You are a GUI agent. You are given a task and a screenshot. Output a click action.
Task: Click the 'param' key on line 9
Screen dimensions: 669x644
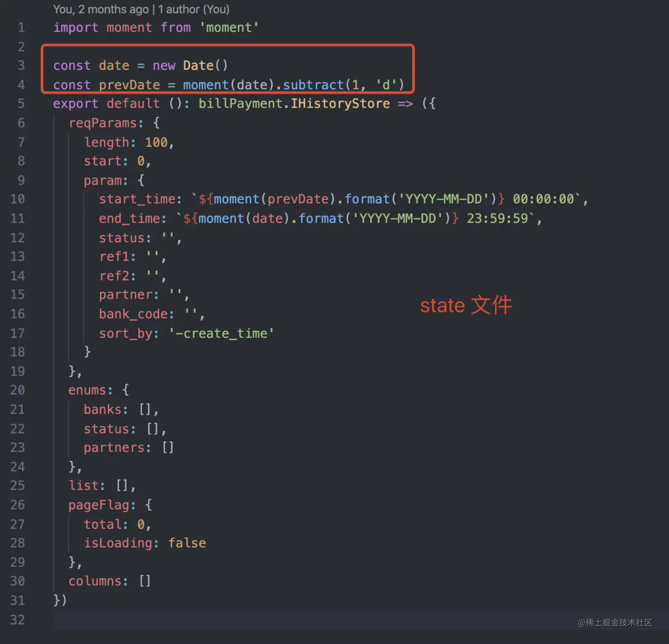pyautogui.click(x=103, y=180)
